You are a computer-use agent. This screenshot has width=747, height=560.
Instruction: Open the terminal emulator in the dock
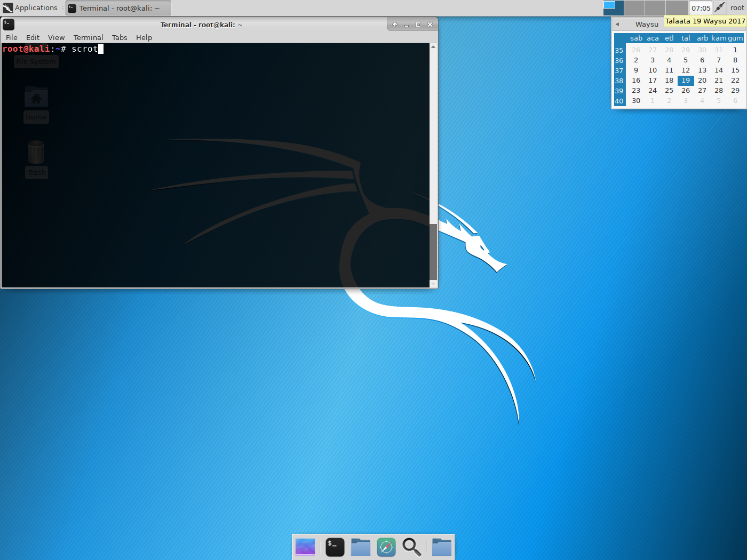click(335, 547)
